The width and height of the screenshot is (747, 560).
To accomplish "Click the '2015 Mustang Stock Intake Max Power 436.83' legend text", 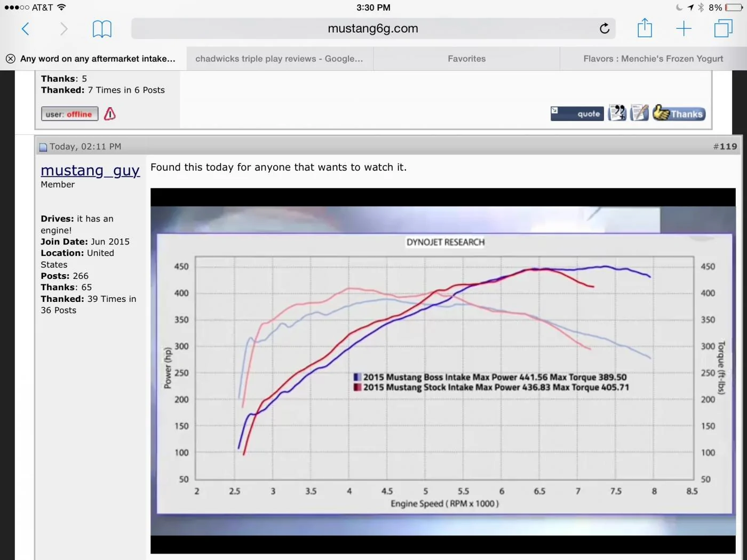I will (496, 387).
